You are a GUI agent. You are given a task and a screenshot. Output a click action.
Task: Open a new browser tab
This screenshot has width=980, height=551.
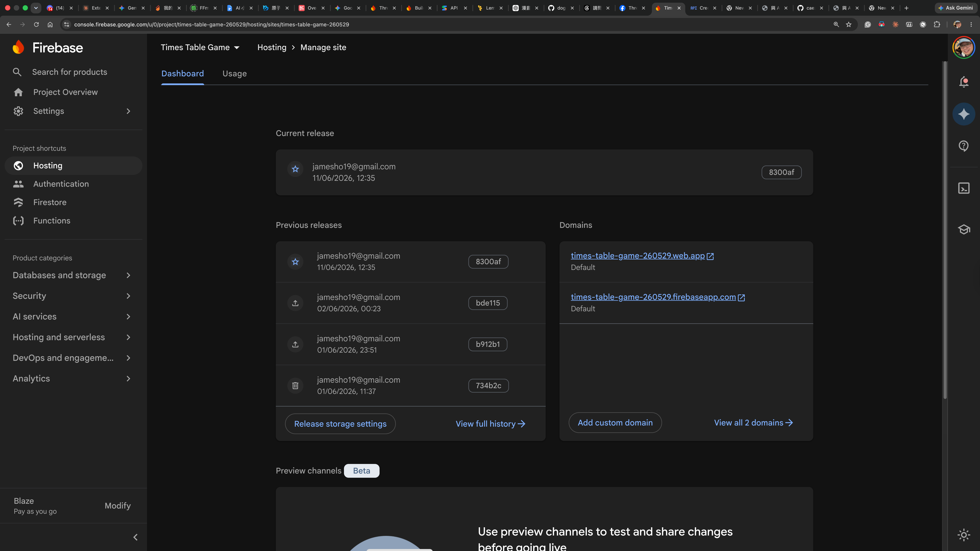[906, 8]
